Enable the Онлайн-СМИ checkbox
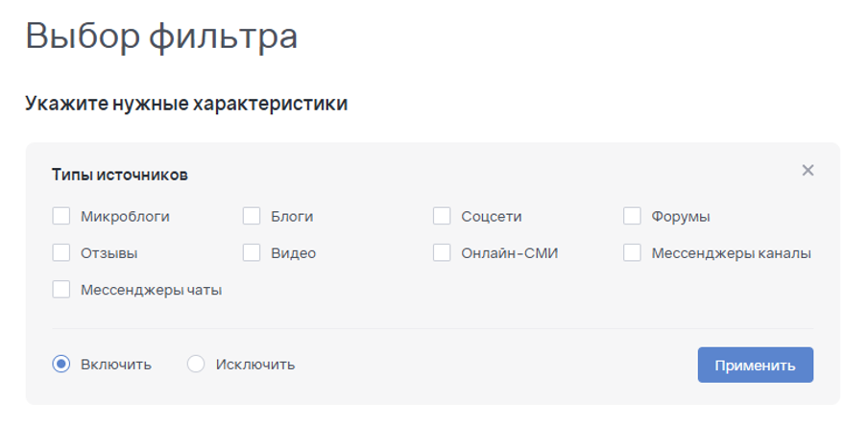Viewport: 868px width, 426px height. coord(442,253)
